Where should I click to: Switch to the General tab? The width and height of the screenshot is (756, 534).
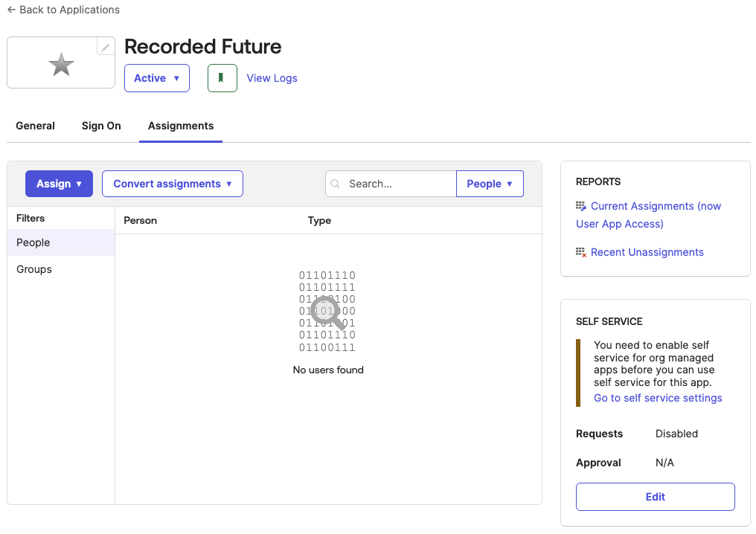click(36, 126)
